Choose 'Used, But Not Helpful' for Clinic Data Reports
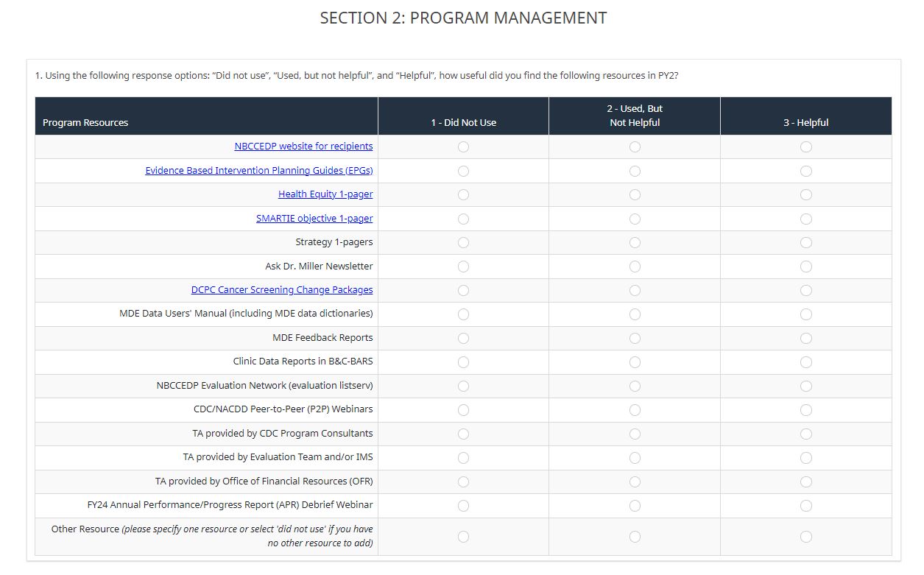 coord(635,362)
